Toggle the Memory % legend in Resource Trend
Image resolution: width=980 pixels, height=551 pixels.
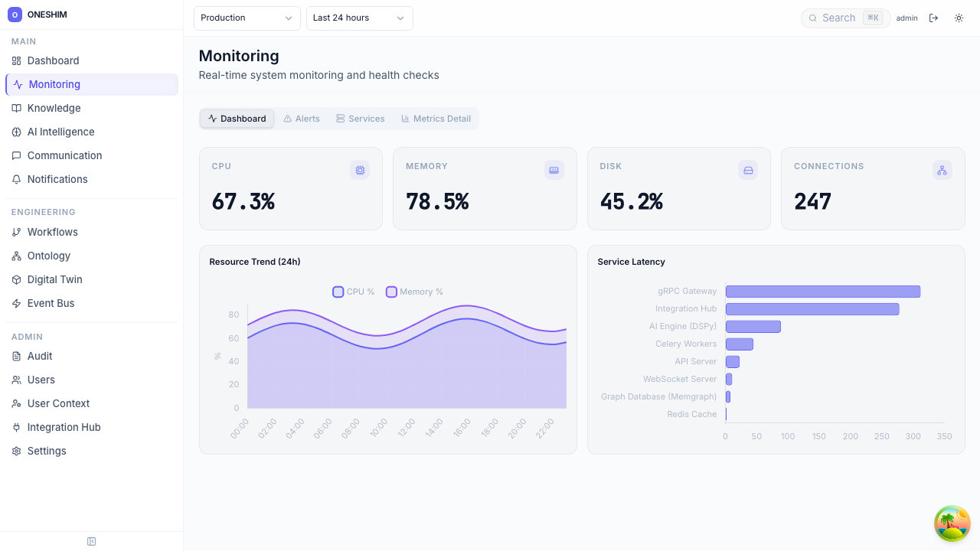coord(413,292)
